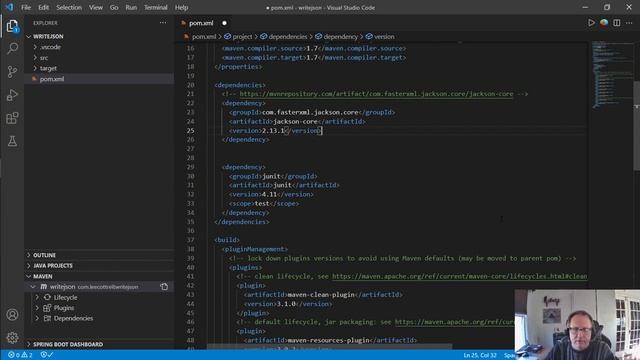Click the Maven writejson refresh icon
The image size is (640, 360).
(x=164, y=287)
